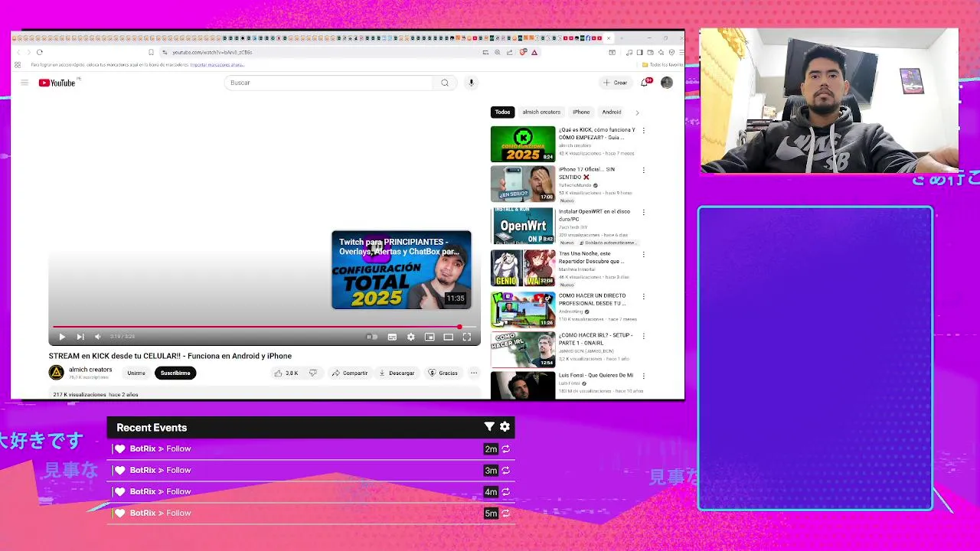Open the Twitch para PRINCIPIANTES end-screen card
This screenshot has width=980, height=551.
(x=401, y=270)
